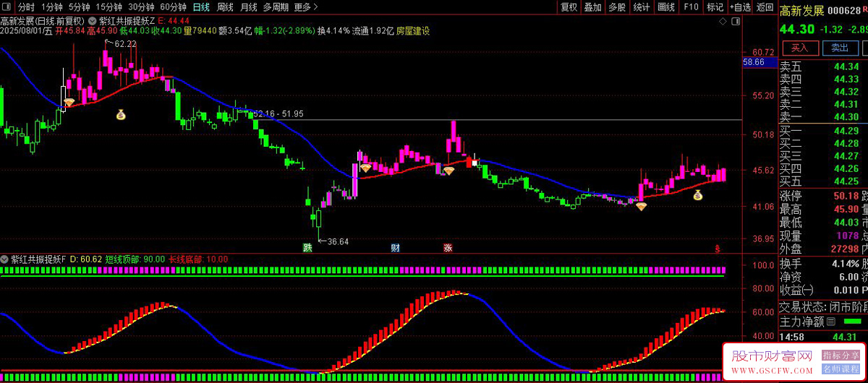Viewport: 868px width, 383px height.
Task: Toggle the panel layout icon at top-left
Action: [7, 7]
